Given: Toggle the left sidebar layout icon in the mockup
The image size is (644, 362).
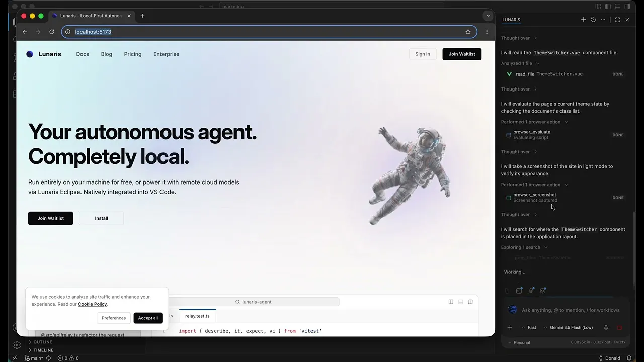Looking at the screenshot, I should coord(451,302).
